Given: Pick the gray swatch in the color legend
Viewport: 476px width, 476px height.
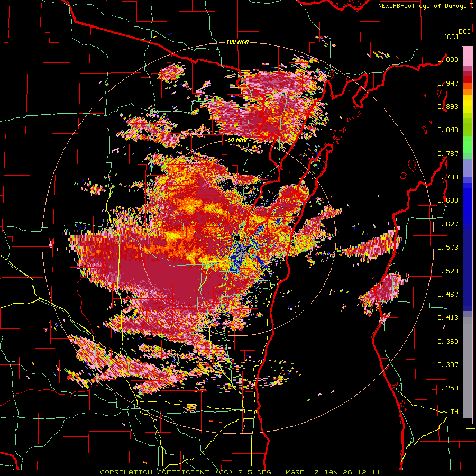Looking at the screenshot, I should pos(467,368).
